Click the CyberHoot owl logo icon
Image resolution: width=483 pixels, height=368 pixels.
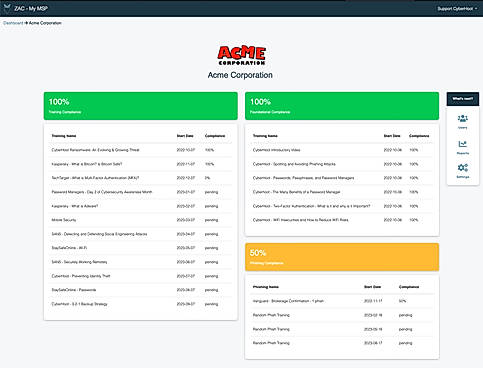pyautogui.click(x=7, y=8)
